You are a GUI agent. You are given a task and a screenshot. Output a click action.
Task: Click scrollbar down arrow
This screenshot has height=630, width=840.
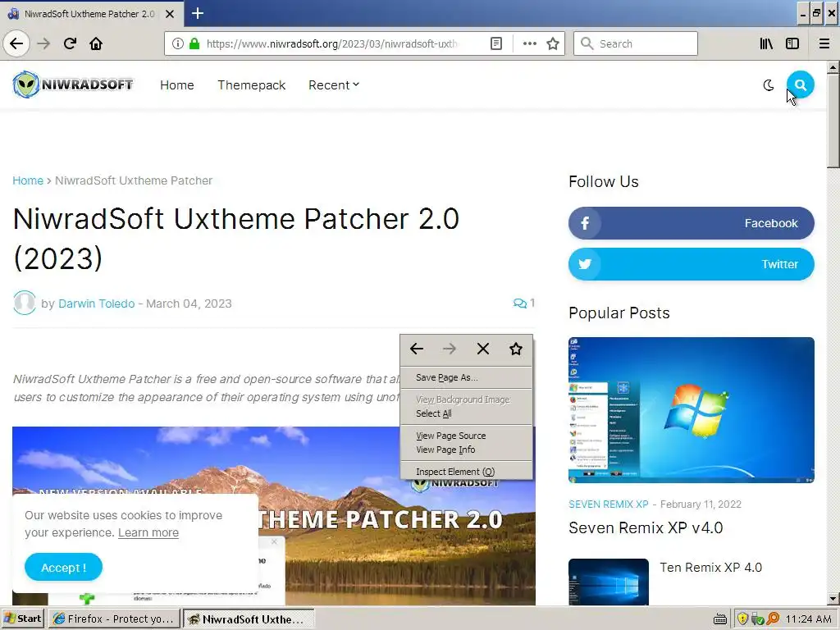pyautogui.click(x=833, y=598)
